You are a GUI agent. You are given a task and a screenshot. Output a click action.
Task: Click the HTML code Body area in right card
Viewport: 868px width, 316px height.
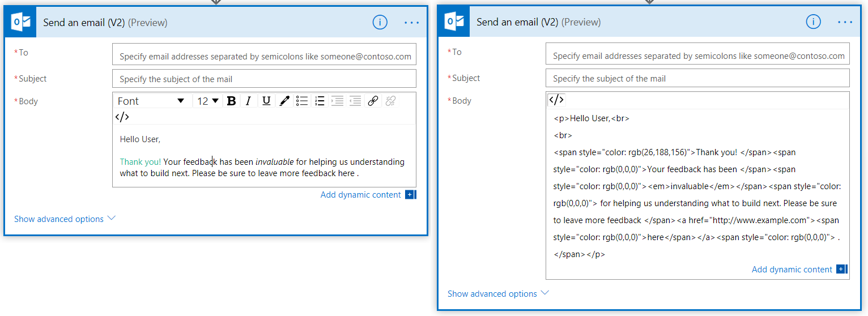click(697, 186)
